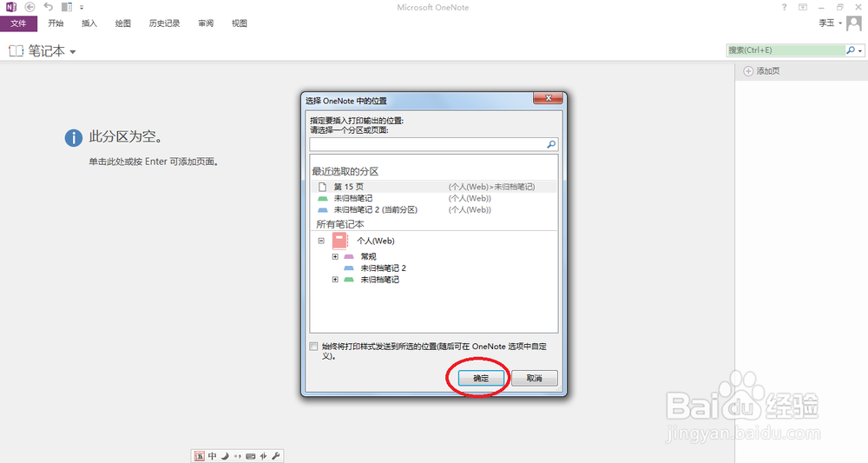Select 未归档笔记 under 个人(Web) tree
Screen dimensions: 868x463
coord(380,280)
